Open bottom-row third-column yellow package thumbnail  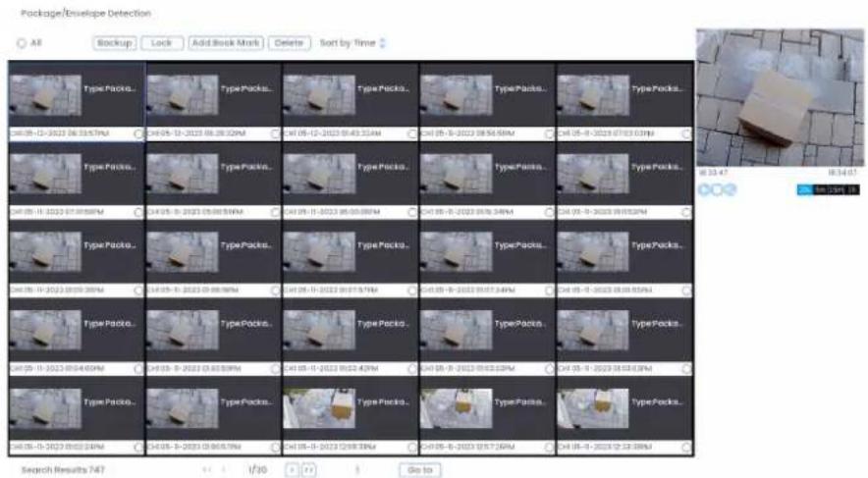click(x=319, y=408)
